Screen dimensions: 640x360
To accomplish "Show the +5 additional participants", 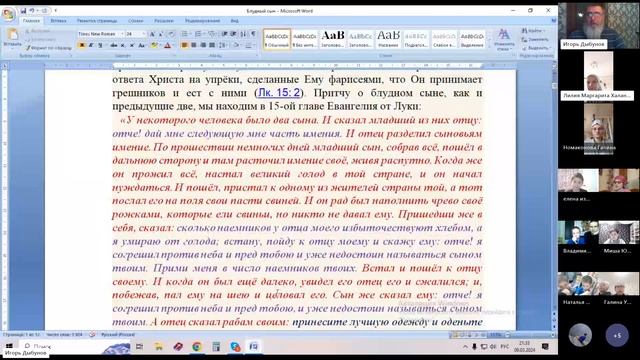I will coord(617,335).
